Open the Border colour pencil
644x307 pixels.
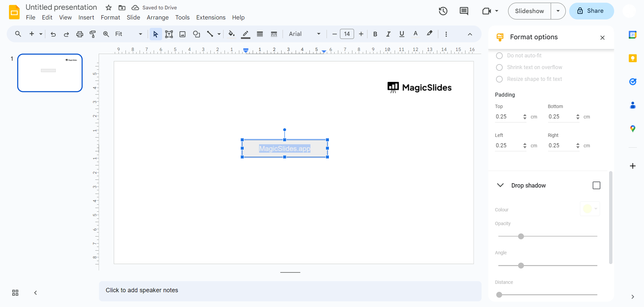coord(246,34)
